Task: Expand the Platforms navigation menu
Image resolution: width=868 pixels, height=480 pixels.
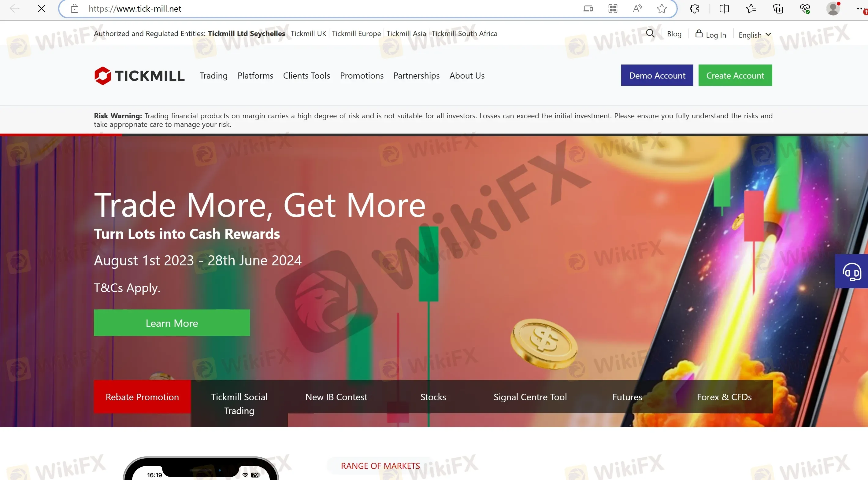Action: (x=255, y=75)
